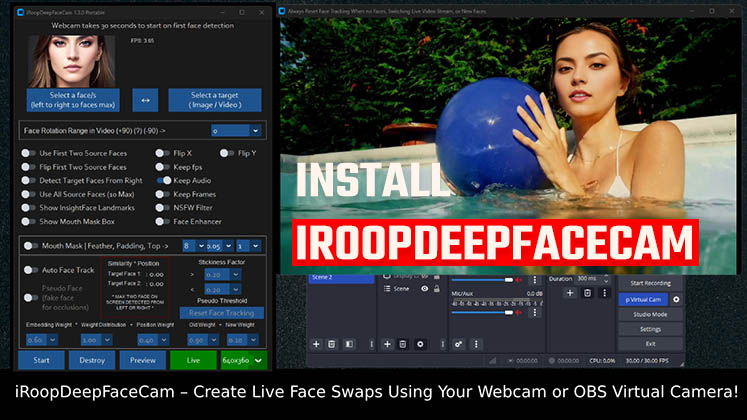Toggle Auto Face Track
747x420 pixels.
[x=31, y=270]
